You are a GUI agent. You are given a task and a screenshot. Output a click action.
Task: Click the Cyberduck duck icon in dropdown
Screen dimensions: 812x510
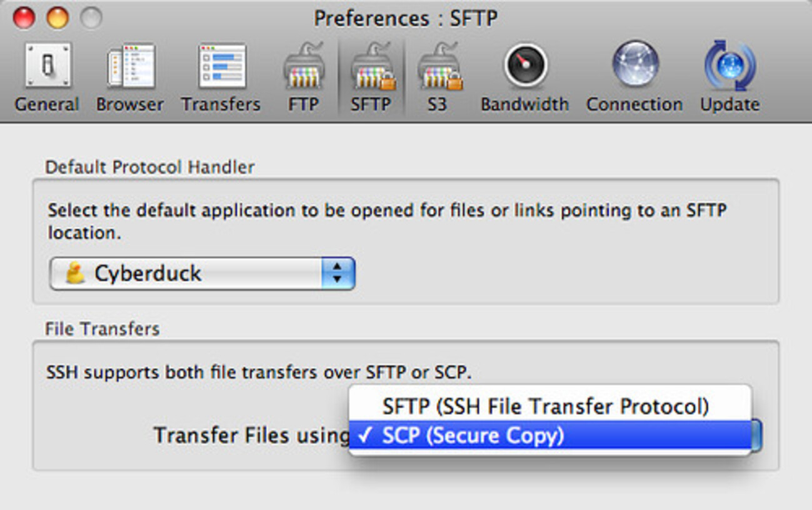pyautogui.click(x=75, y=273)
